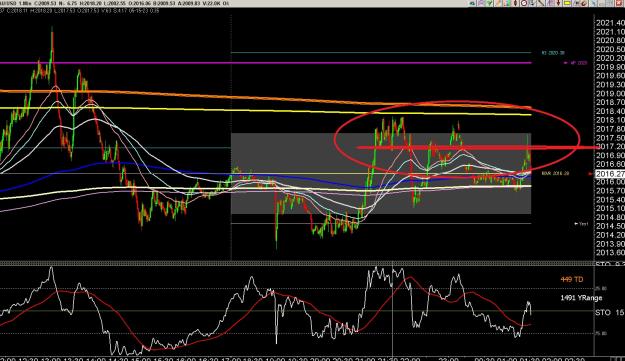Viewport: 625px width, 361px height.
Task: Click the 2014.50 price axis label
Action: [x=610, y=226]
